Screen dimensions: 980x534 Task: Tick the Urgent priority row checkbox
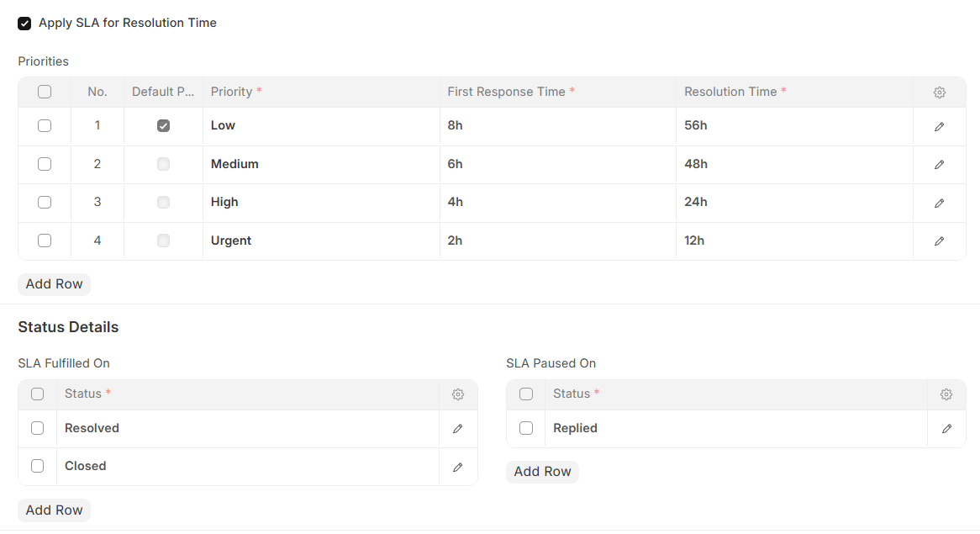tap(45, 241)
